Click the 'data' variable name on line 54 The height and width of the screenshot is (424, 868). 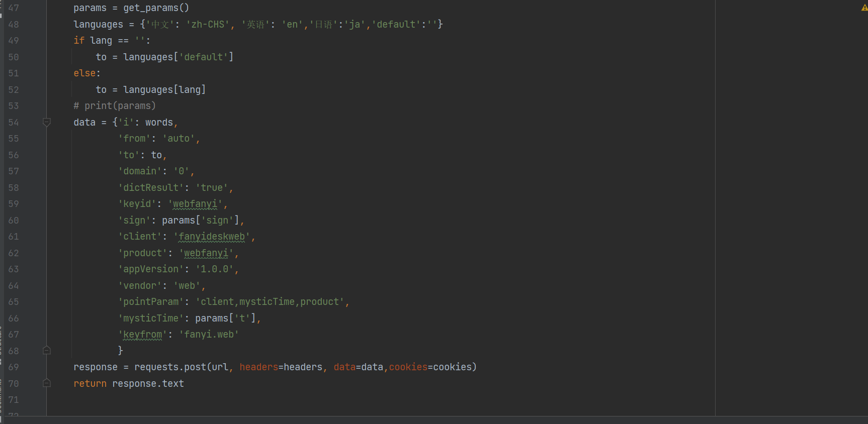click(84, 123)
